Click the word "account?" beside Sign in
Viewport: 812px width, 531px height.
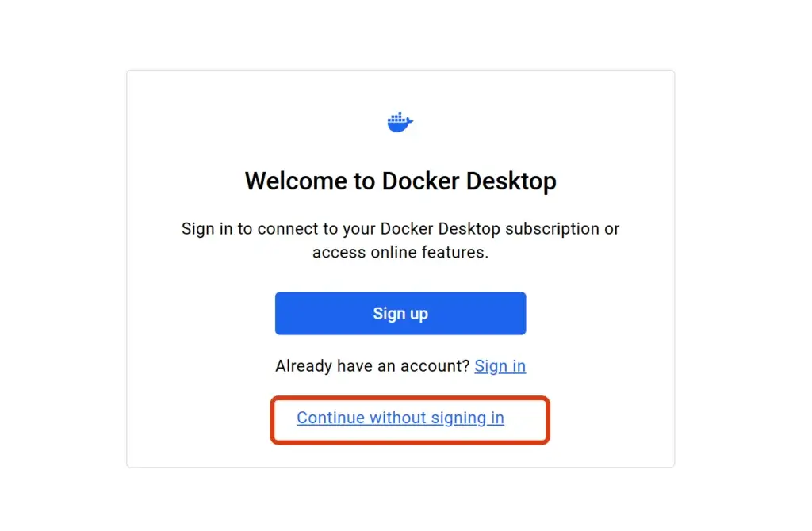coord(439,366)
